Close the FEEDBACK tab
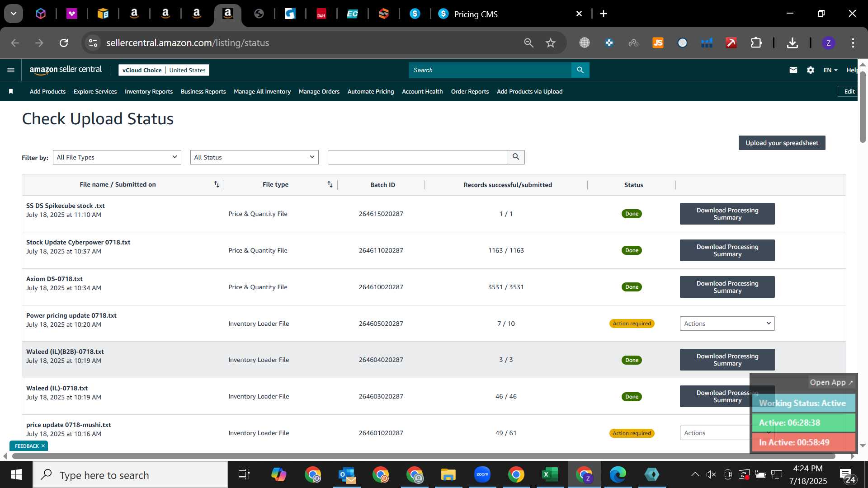The image size is (868, 488). [x=43, y=446]
